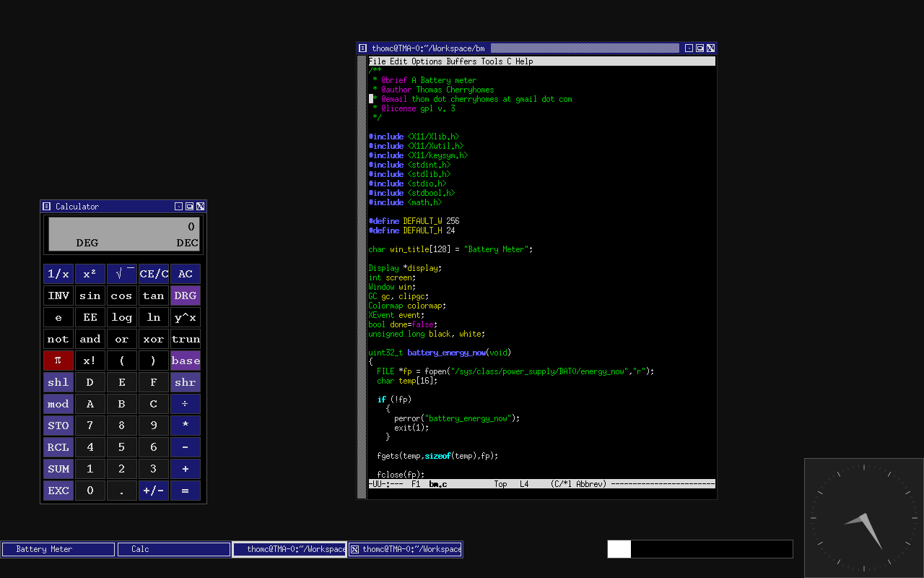The image size is (924, 578).
Task: Toggle the INV inverse function key
Action: pyautogui.click(x=58, y=296)
